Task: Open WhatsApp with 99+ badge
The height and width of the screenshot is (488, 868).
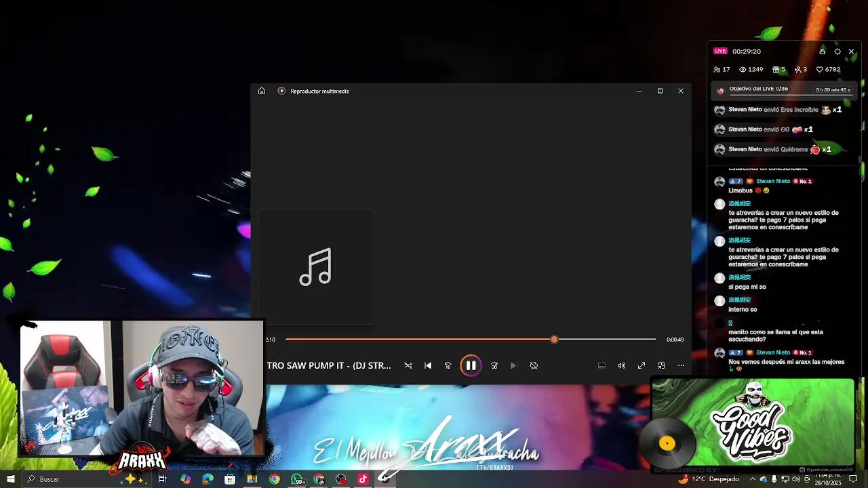Action: point(297,479)
